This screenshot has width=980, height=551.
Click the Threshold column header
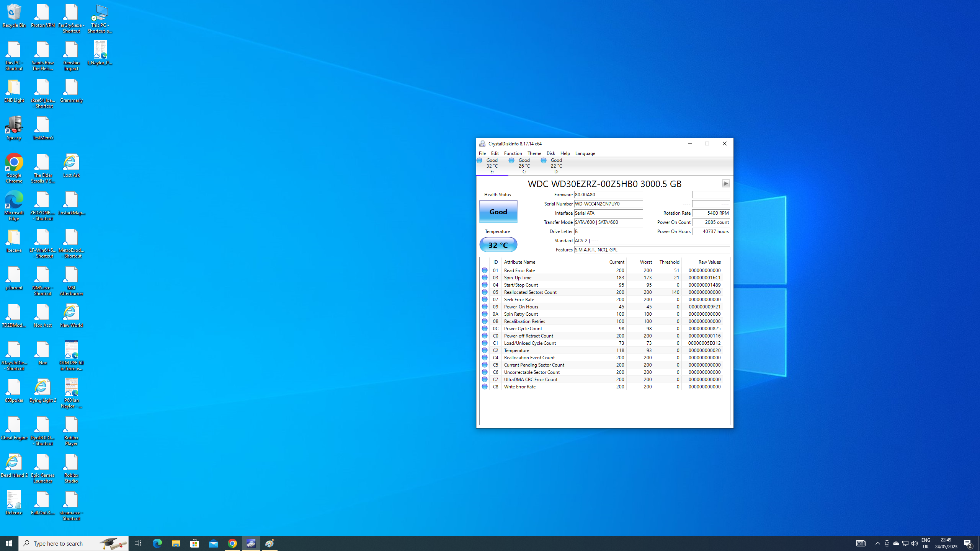point(668,262)
